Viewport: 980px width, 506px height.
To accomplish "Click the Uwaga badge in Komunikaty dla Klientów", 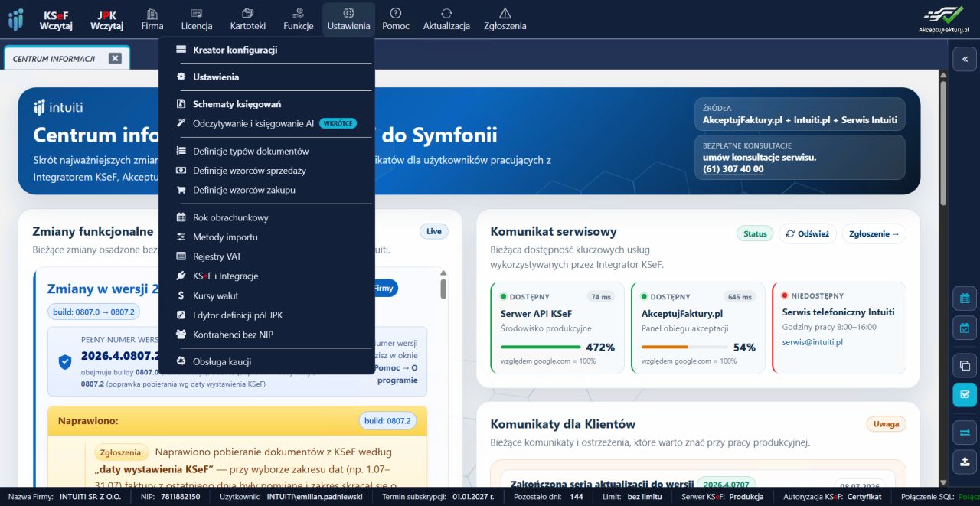I will pos(887,423).
